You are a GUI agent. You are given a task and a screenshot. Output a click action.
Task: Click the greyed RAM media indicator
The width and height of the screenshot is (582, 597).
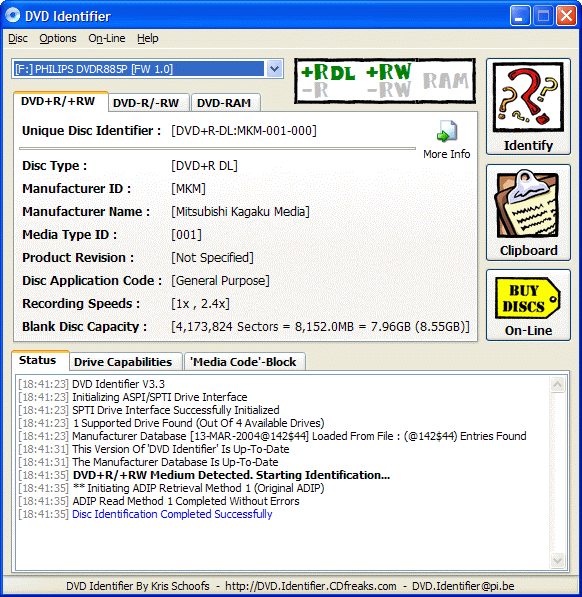click(x=445, y=81)
